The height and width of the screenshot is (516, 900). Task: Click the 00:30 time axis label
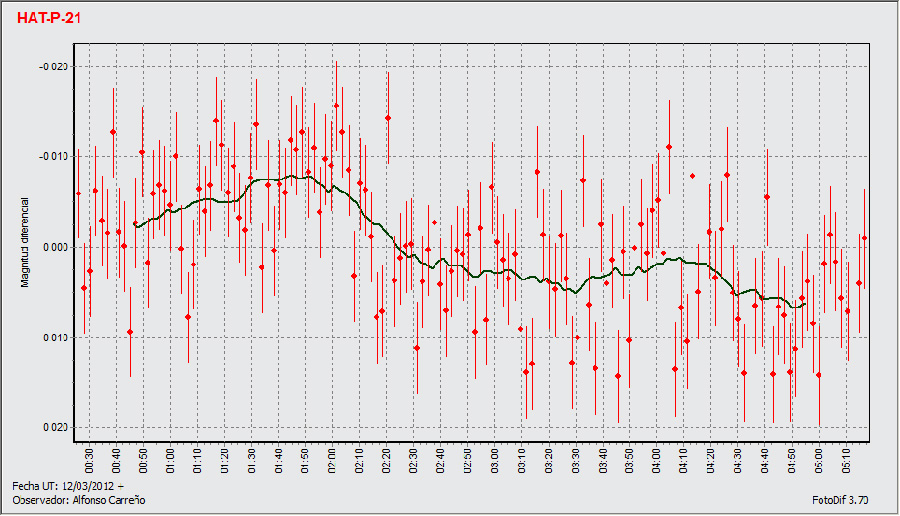click(89, 460)
